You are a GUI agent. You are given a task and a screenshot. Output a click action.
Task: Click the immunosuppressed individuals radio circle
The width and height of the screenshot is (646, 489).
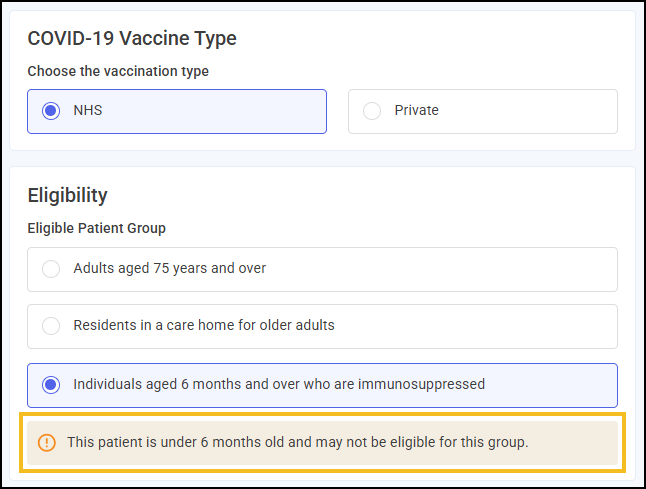(51, 384)
